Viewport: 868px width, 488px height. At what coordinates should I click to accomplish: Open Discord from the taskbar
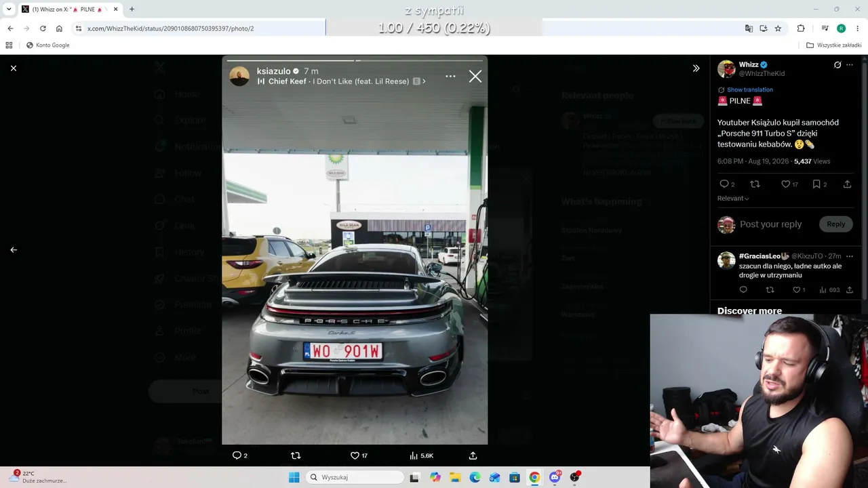[x=555, y=477]
